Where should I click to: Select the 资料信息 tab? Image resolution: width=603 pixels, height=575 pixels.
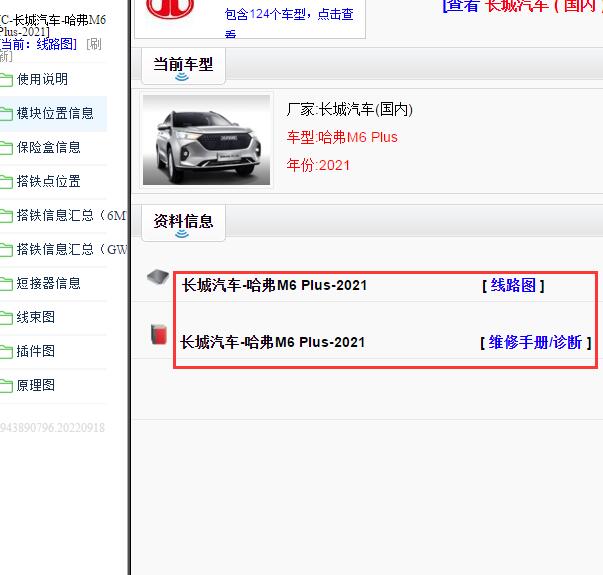click(x=183, y=223)
